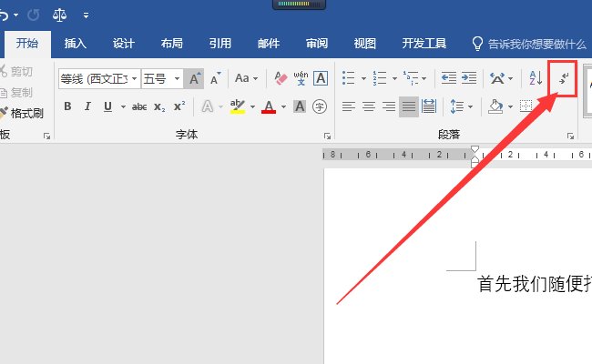
Task: Open undo history dropdown arrow
Action: 15,15
